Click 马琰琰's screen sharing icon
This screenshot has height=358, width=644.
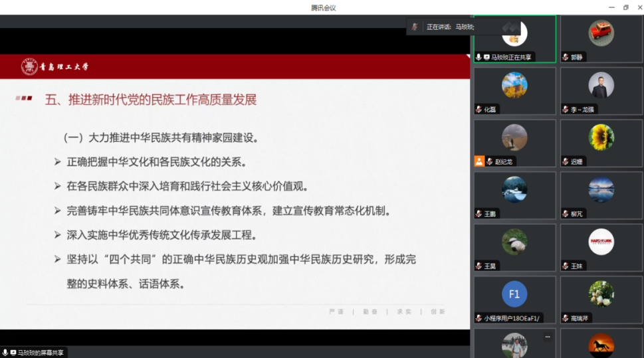pyautogui.click(x=486, y=57)
